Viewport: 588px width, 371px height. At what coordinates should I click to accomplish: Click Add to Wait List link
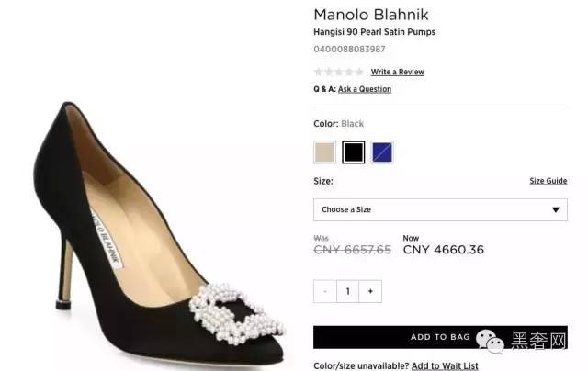point(445,365)
